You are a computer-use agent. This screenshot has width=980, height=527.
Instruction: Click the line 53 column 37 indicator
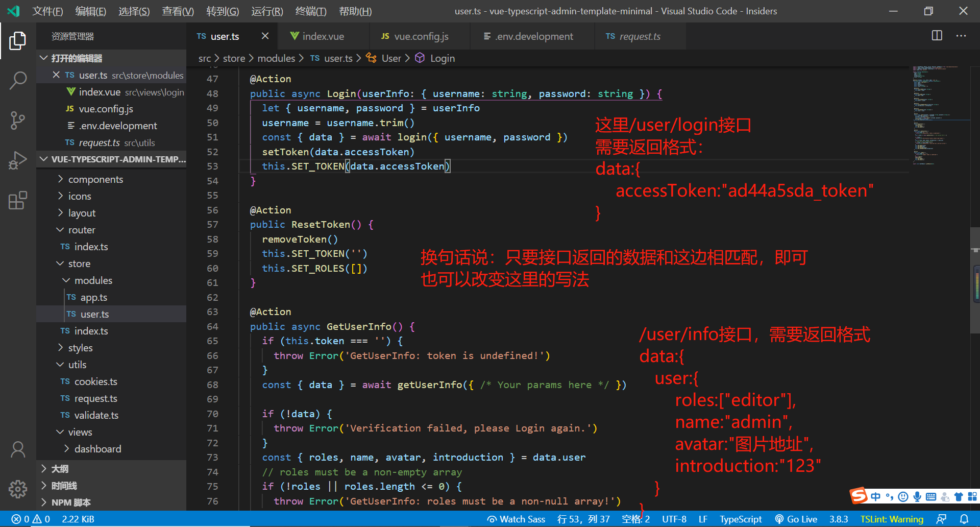point(583,519)
